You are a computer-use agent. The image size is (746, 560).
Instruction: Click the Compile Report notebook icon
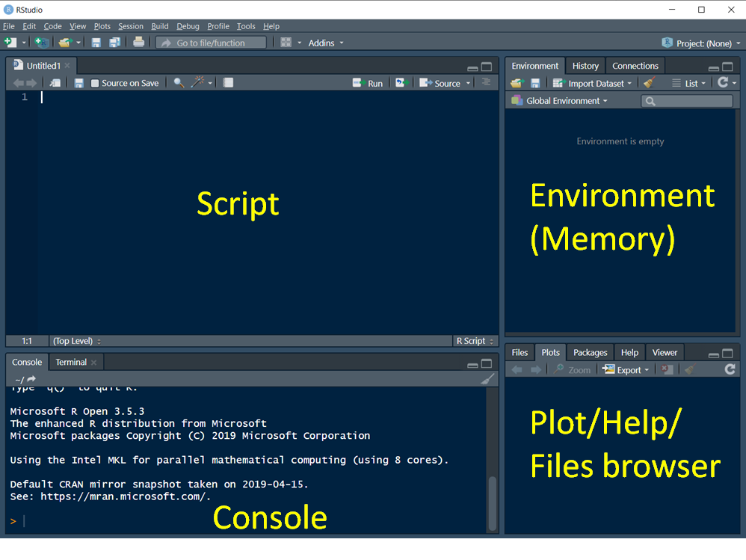tap(229, 83)
